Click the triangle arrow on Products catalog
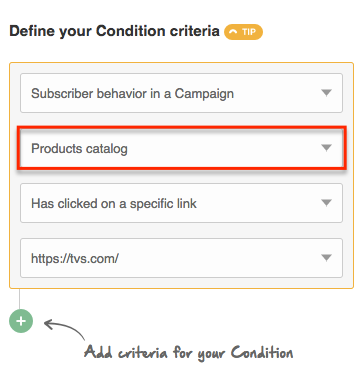The width and height of the screenshot is (361, 376). click(x=326, y=147)
